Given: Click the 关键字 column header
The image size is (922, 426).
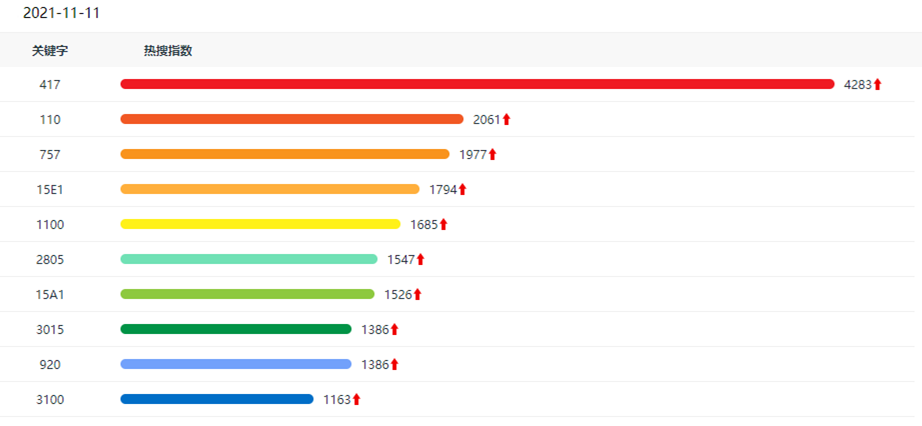Looking at the screenshot, I should tap(50, 51).
